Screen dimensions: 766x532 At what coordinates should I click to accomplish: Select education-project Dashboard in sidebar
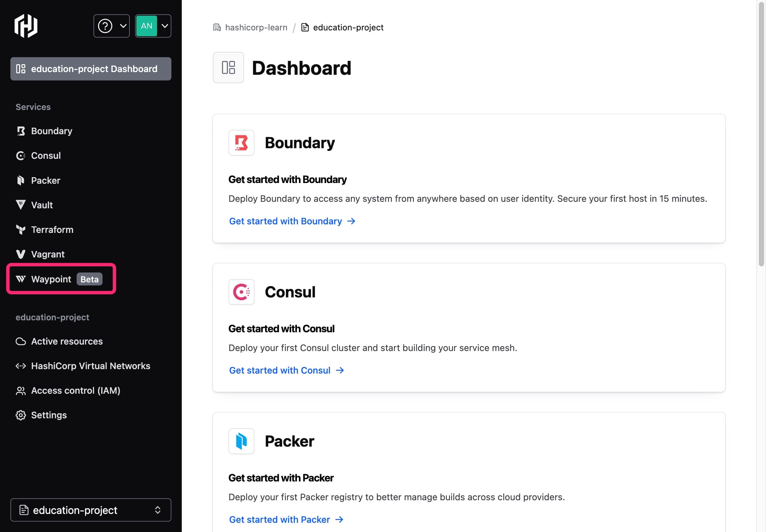[91, 69]
